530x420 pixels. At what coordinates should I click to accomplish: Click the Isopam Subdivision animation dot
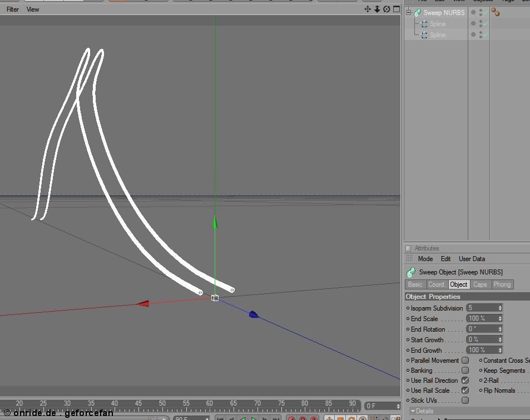coord(408,308)
